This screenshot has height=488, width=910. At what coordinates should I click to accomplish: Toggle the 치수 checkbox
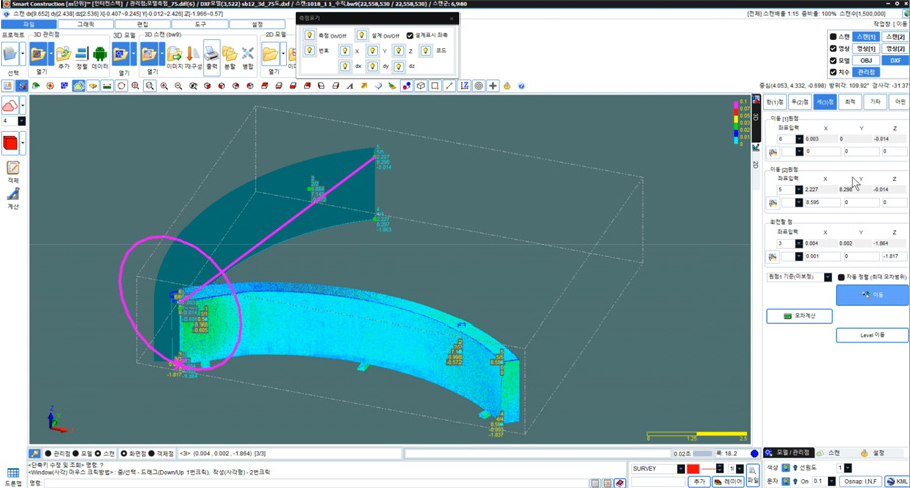[x=833, y=72]
